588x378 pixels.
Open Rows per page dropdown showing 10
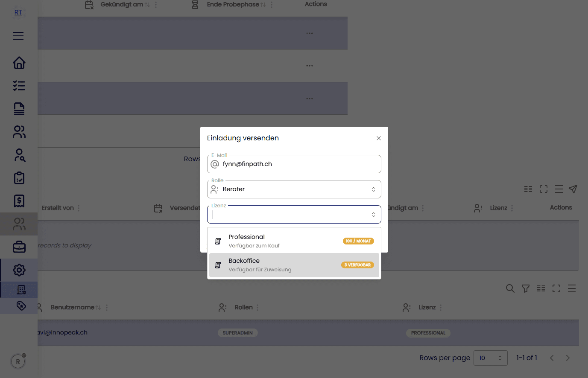coord(491,358)
